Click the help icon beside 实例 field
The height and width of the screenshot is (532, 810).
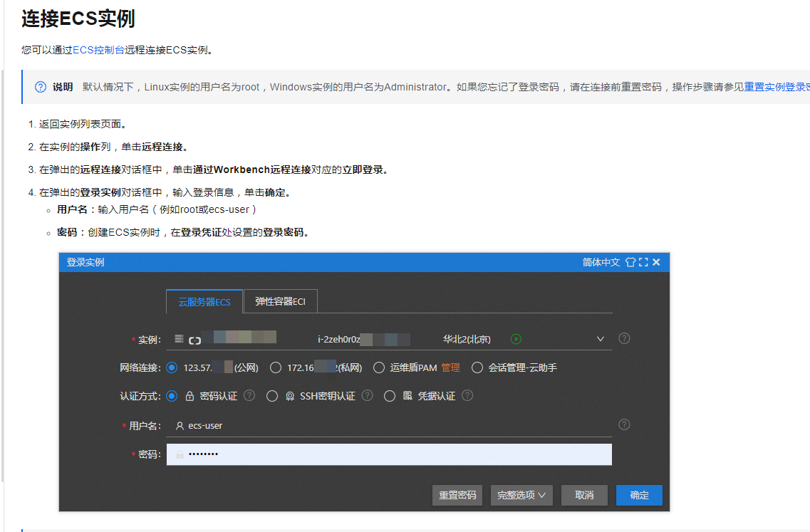(624, 338)
